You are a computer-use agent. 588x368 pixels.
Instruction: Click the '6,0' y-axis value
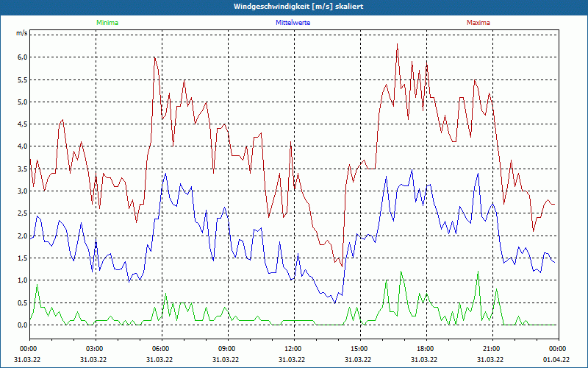point(23,57)
